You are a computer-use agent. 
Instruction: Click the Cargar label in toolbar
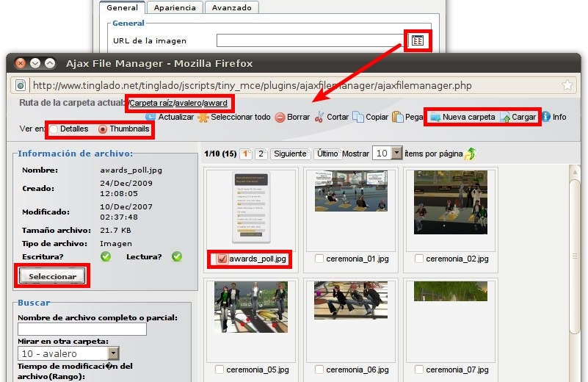[523, 117]
